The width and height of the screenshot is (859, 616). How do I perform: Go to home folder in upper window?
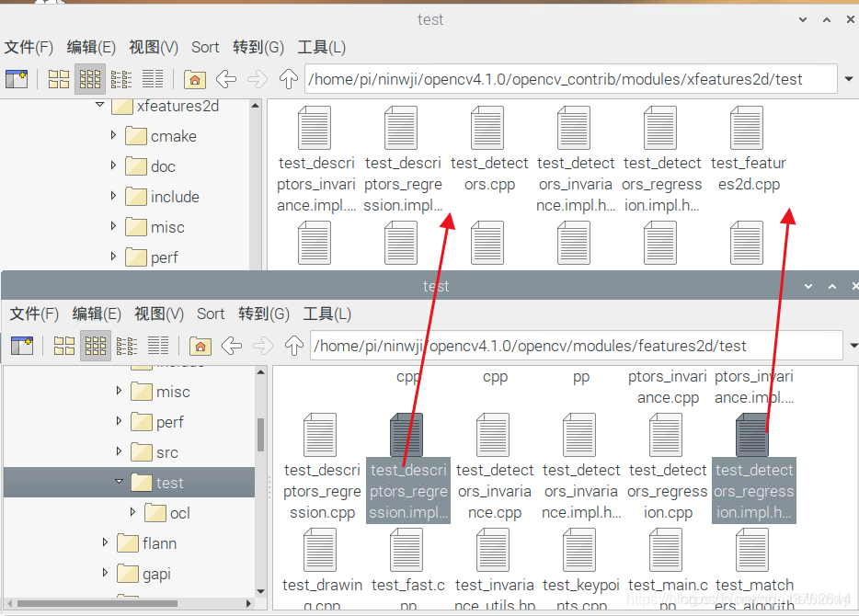[x=194, y=79]
